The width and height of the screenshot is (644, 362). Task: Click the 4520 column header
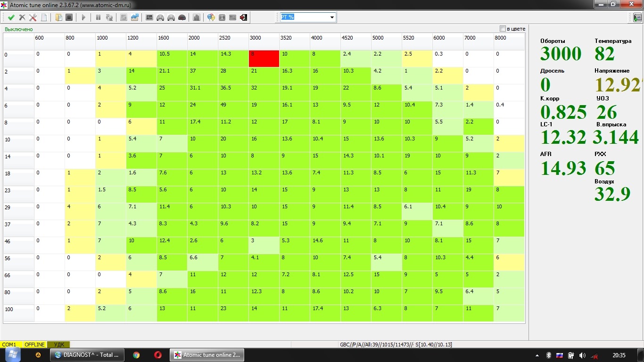pyautogui.click(x=356, y=41)
